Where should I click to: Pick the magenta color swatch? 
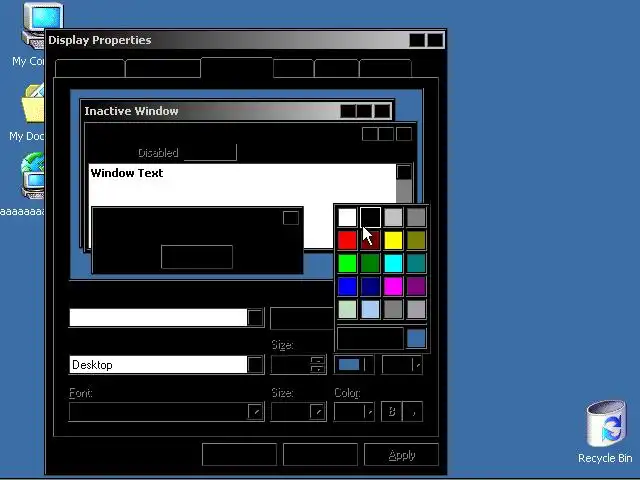pyautogui.click(x=393, y=286)
